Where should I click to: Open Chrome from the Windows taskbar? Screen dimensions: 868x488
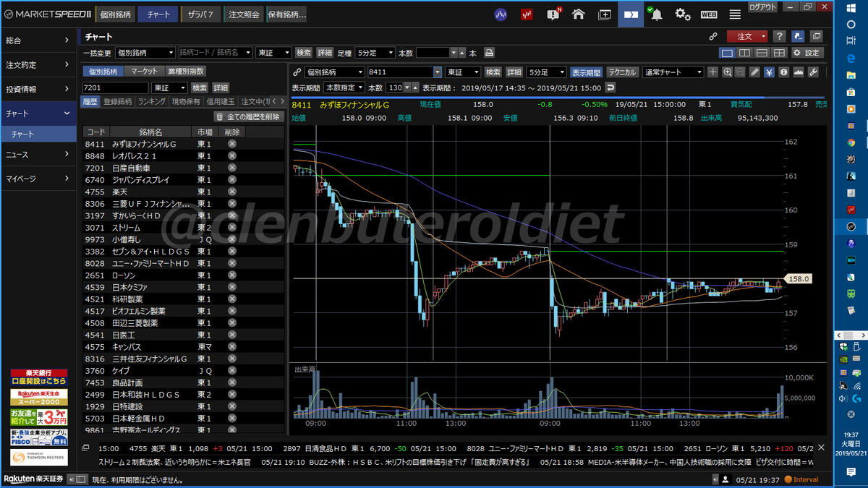(851, 142)
